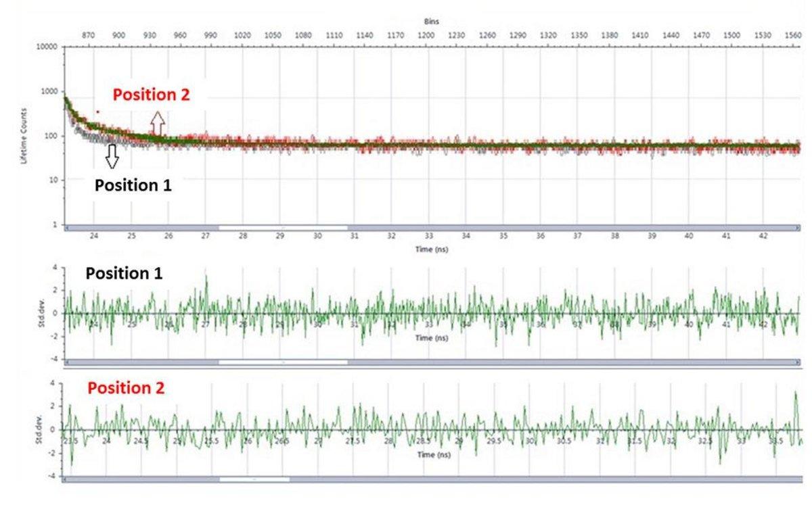Click left arrow of decay chart scrollbar
The image size is (812, 505).
66,228
